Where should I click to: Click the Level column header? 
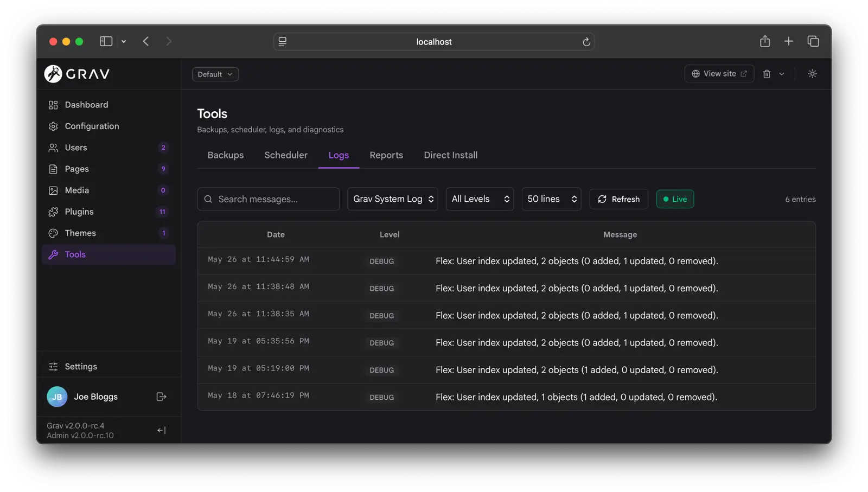pyautogui.click(x=390, y=235)
